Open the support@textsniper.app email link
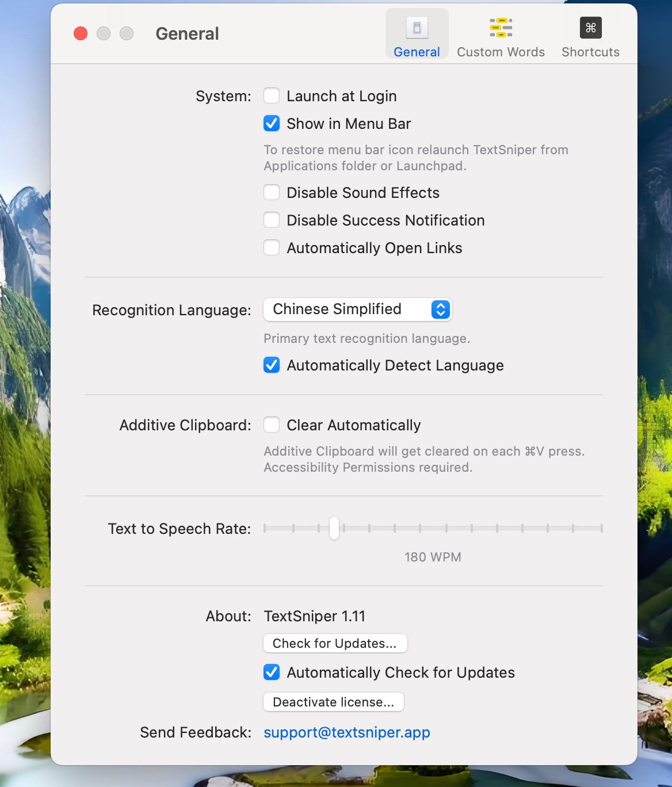The image size is (672, 787). point(347,732)
